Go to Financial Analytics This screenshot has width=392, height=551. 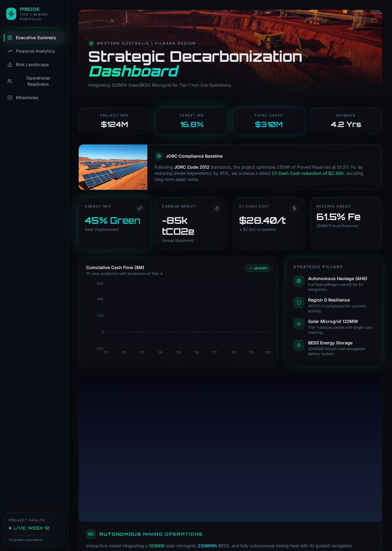click(x=34, y=51)
